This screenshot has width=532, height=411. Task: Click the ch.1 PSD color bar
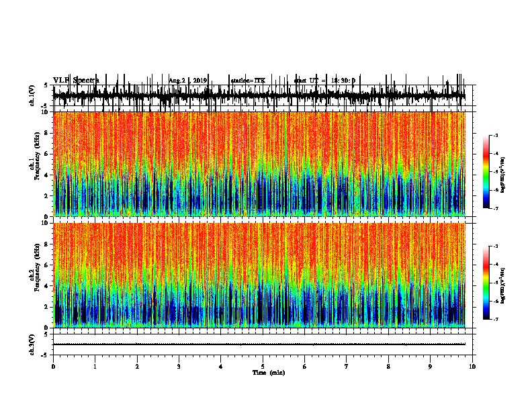[486, 172]
